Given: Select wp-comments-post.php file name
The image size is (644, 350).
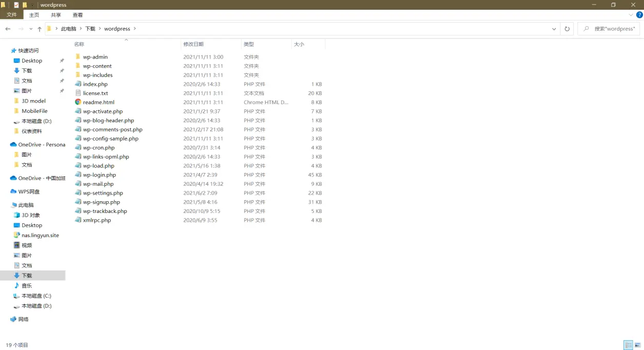Looking at the screenshot, I should tap(113, 129).
